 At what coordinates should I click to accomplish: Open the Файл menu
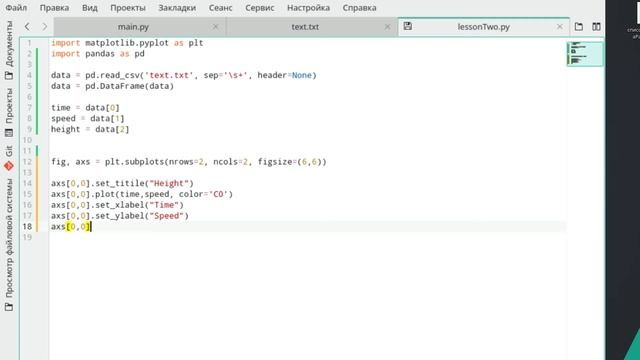(16, 8)
